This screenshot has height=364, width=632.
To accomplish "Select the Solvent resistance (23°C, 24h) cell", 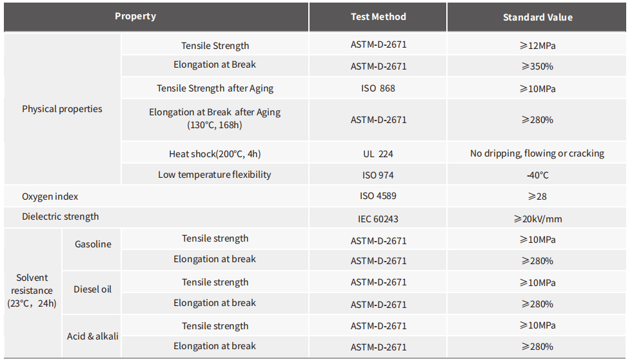I will 32,291.
